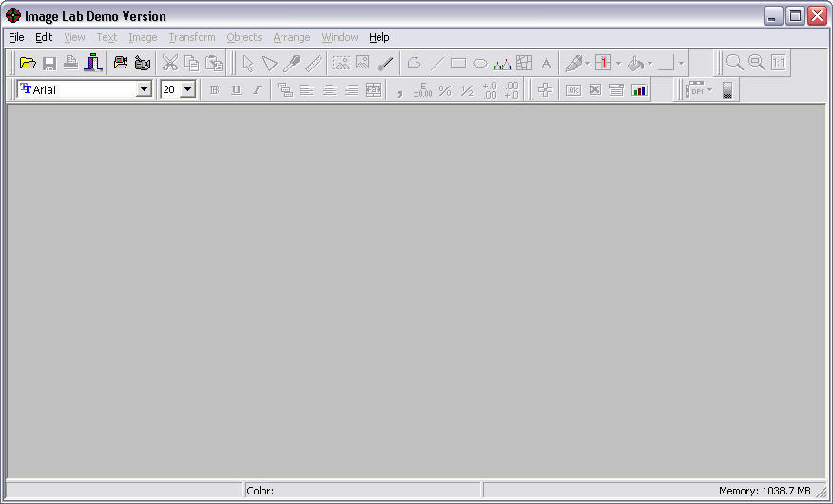
Task: Select the freeform shape tool
Action: [x=414, y=63]
